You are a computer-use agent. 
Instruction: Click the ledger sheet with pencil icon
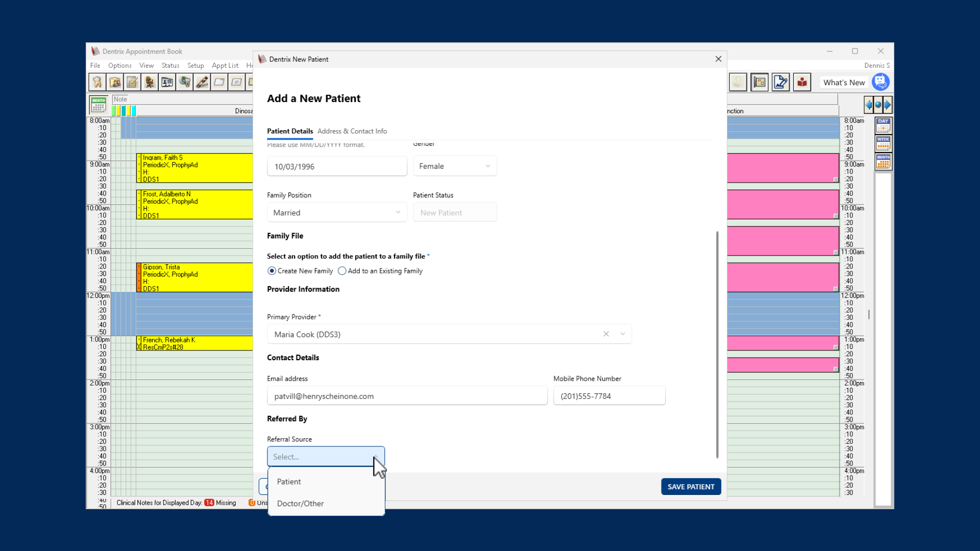point(132,82)
